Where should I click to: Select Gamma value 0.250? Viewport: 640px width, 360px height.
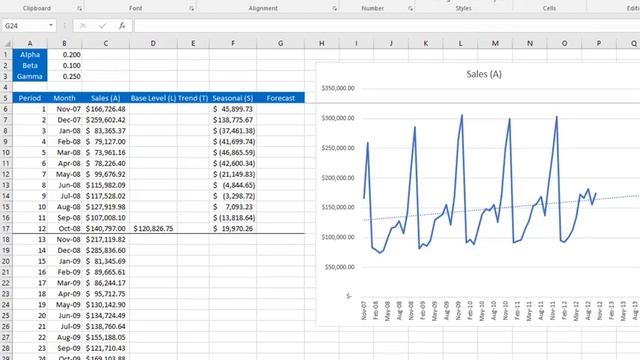click(64, 76)
